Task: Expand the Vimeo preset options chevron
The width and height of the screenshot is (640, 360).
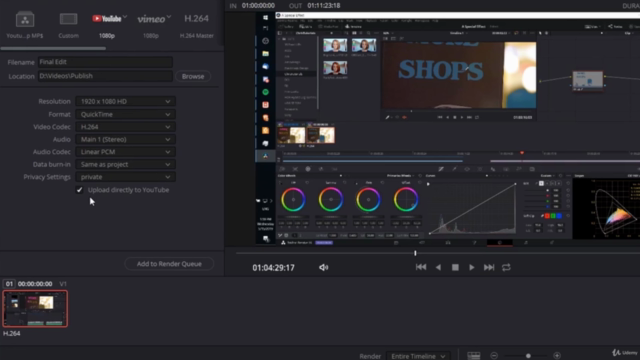Action: 169,17
